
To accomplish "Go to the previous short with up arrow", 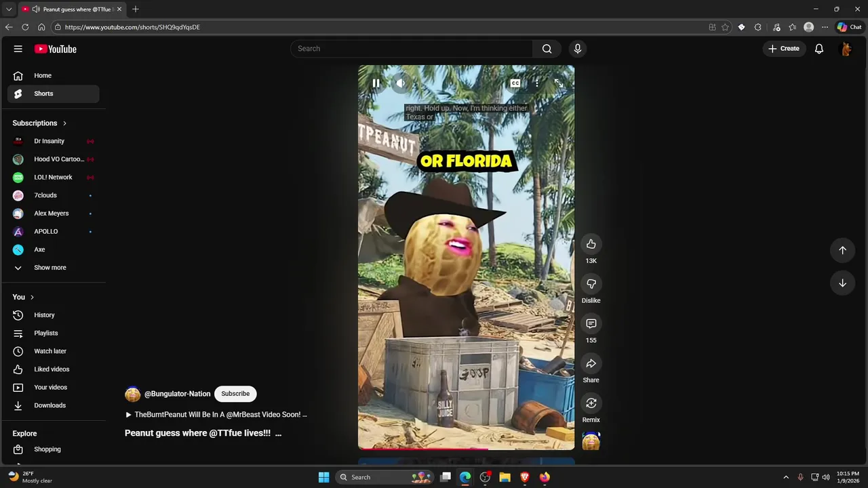I will [842, 250].
